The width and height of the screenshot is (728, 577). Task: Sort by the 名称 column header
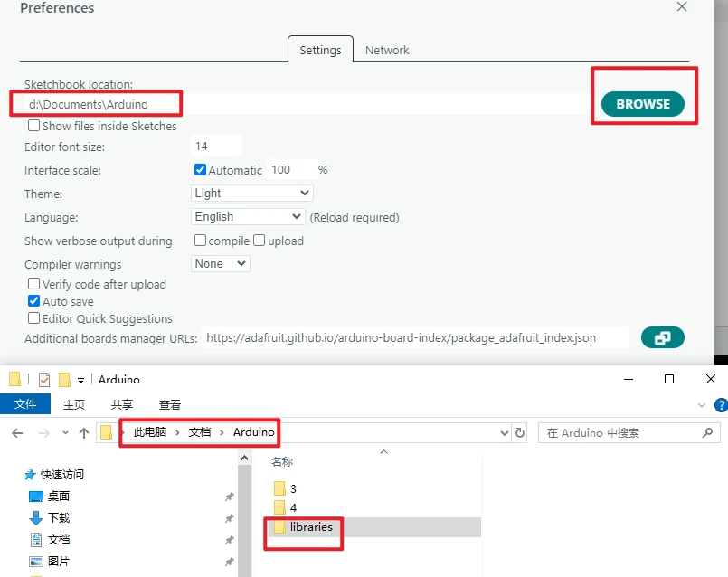(282, 462)
